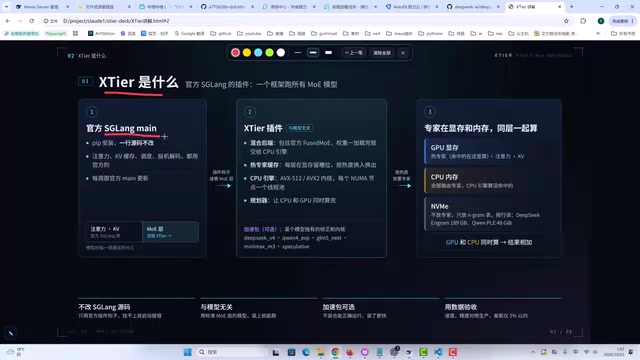The image size is (640, 360).
Task: Go back to previous page
Action: click(8, 21)
